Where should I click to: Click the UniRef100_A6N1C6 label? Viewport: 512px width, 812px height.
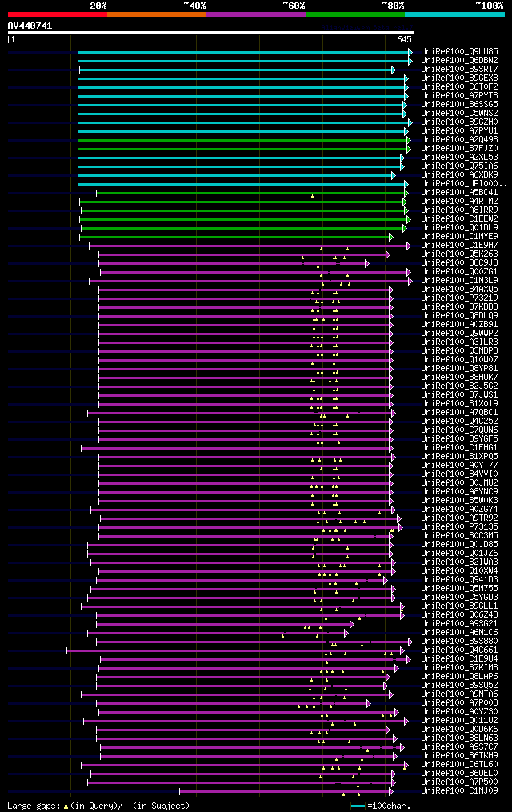[459, 633]
